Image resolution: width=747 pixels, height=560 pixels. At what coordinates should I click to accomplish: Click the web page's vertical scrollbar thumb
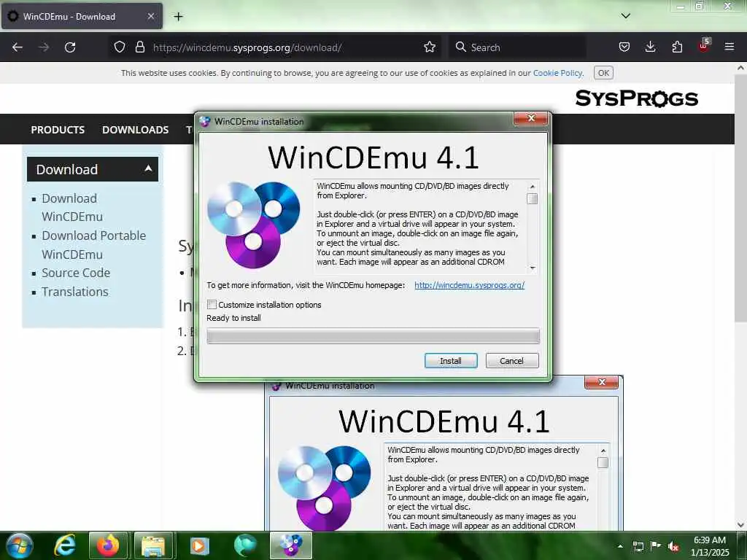coord(740,198)
